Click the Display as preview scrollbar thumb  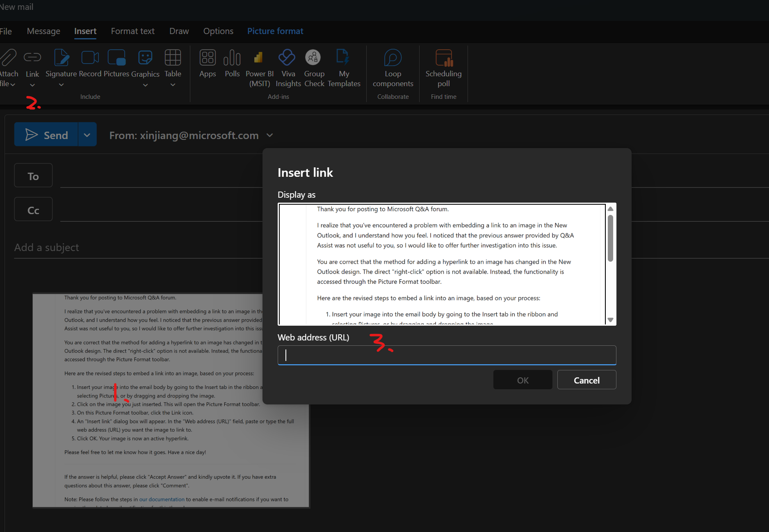610,238
